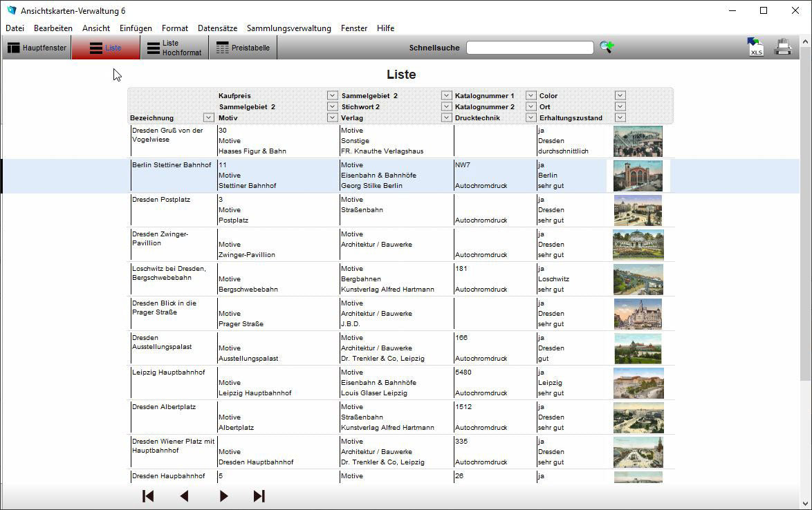812x510 pixels.
Task: Open the Sammlungsverwaltung menu
Action: tap(288, 28)
